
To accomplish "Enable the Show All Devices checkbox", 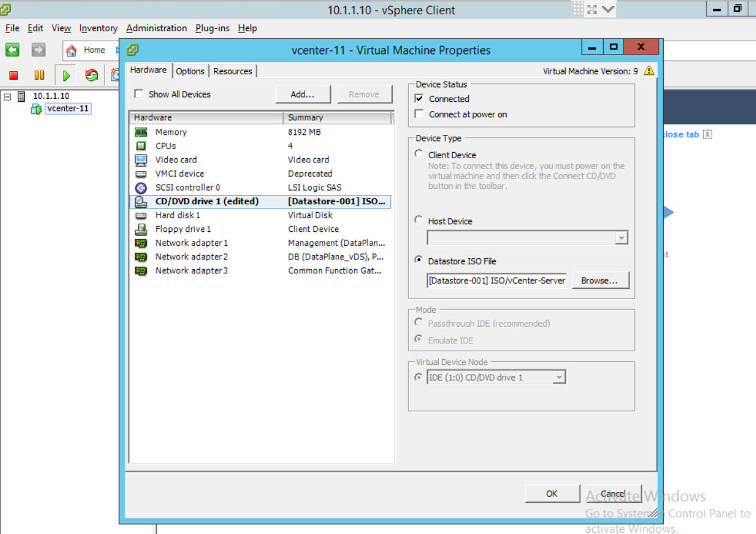I will point(139,94).
